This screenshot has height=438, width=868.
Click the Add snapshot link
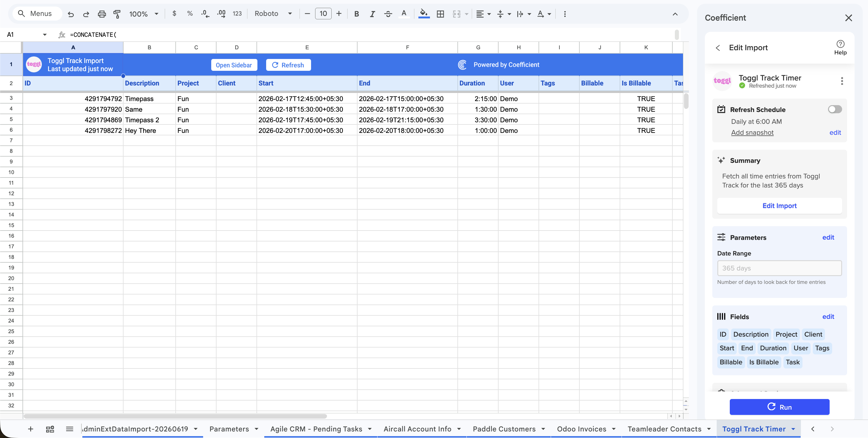coord(752,132)
